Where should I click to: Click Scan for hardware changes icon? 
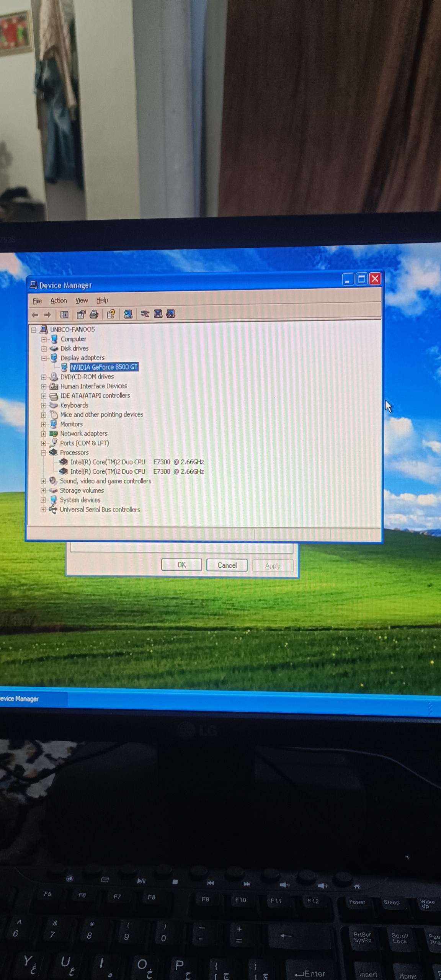coord(128,314)
